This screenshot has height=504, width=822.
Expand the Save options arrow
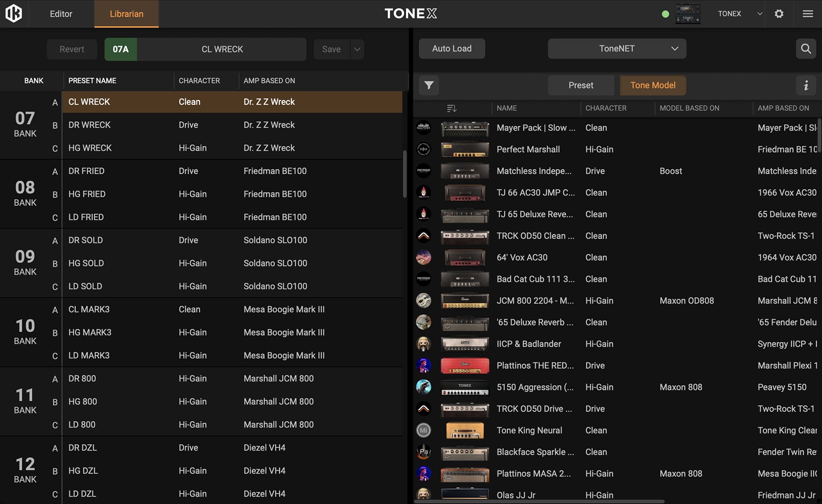click(357, 49)
